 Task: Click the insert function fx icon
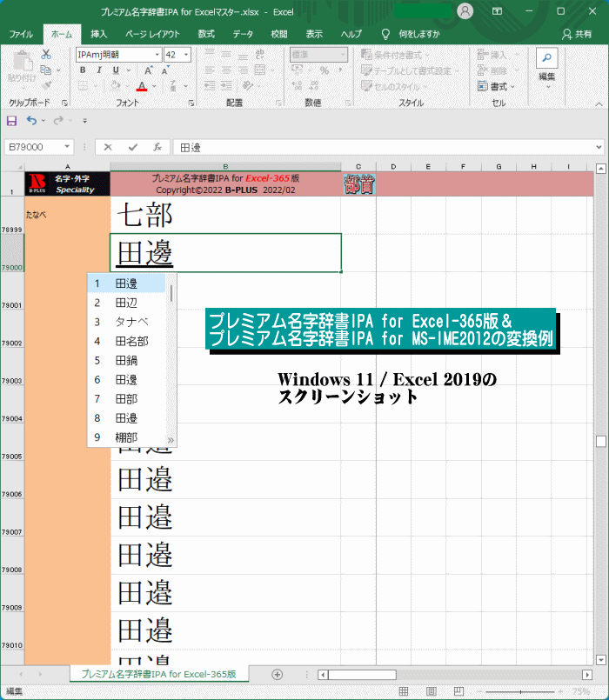(x=157, y=147)
